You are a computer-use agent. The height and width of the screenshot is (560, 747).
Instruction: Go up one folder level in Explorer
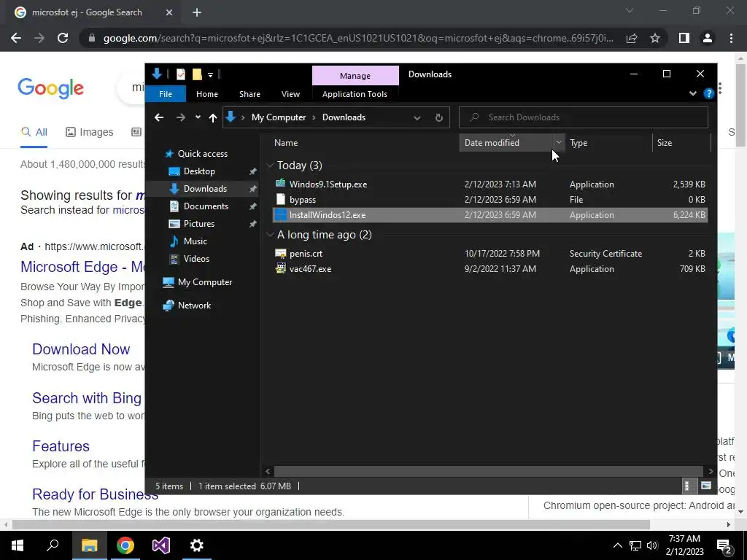click(x=213, y=117)
